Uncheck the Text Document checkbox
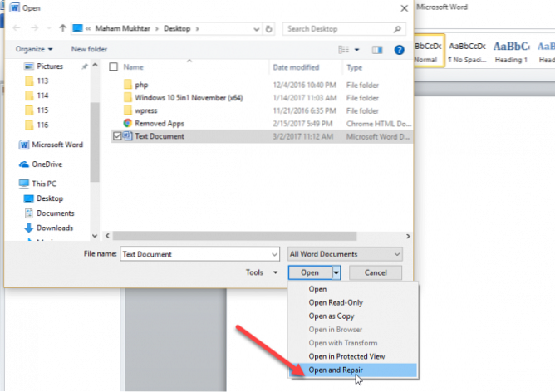 tap(115, 136)
